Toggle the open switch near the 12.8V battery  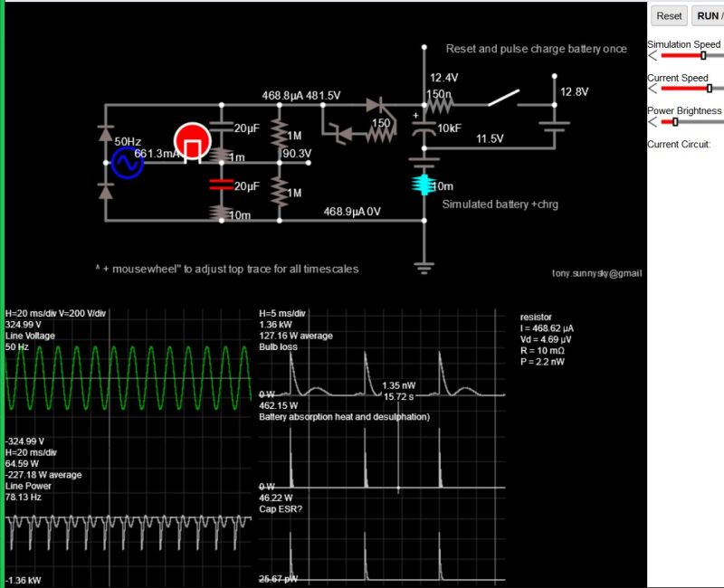coord(505,98)
